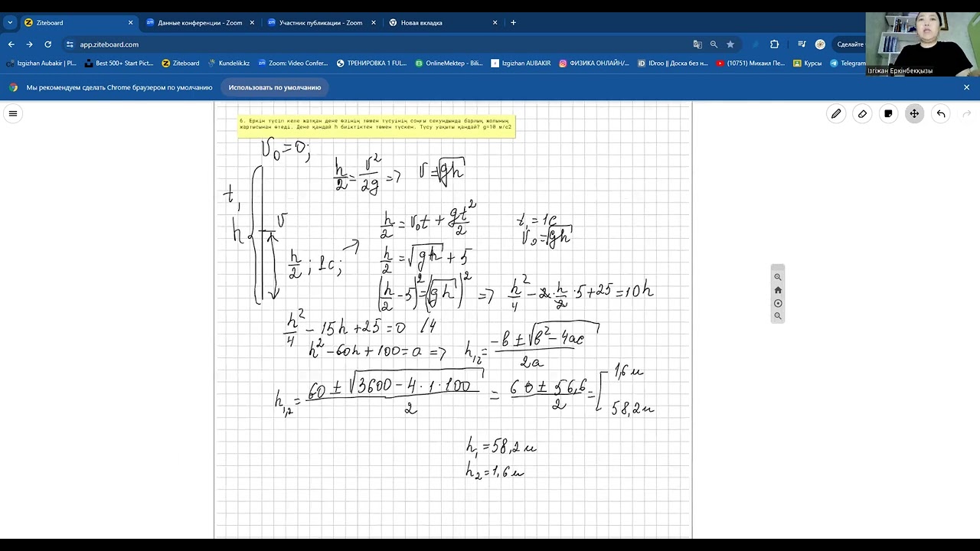Open the Izgizhan AUBAKIR bookmark
980x551 pixels.
[x=521, y=64]
